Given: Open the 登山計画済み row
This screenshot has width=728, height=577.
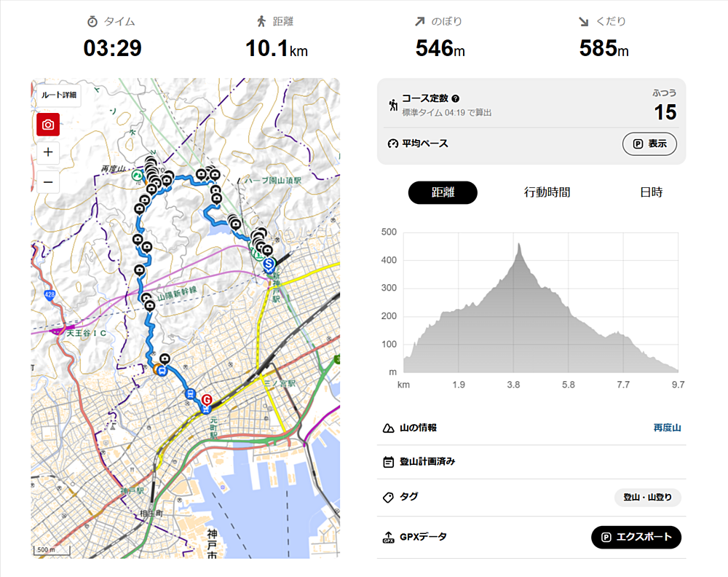Looking at the screenshot, I should coord(531,462).
